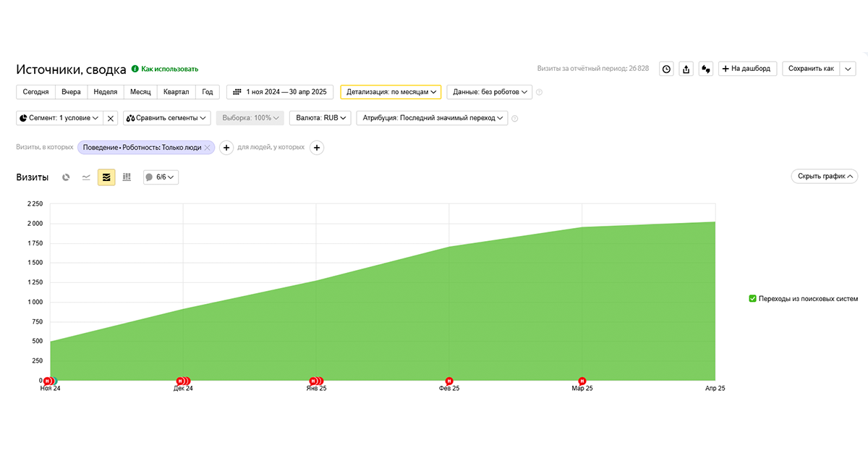Hide chart via "Скрыть график"
868x456 pixels.
coord(824,176)
